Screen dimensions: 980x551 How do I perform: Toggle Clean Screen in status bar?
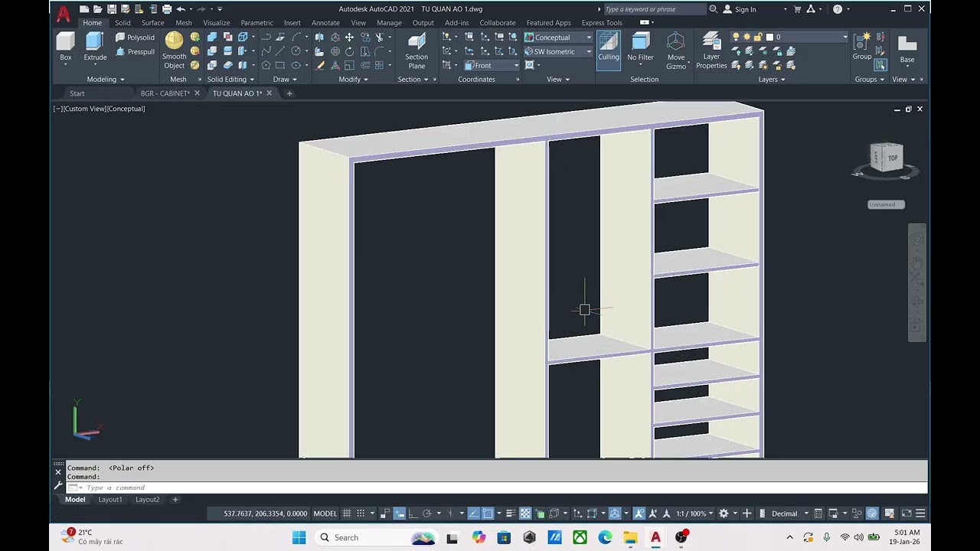[906, 514]
